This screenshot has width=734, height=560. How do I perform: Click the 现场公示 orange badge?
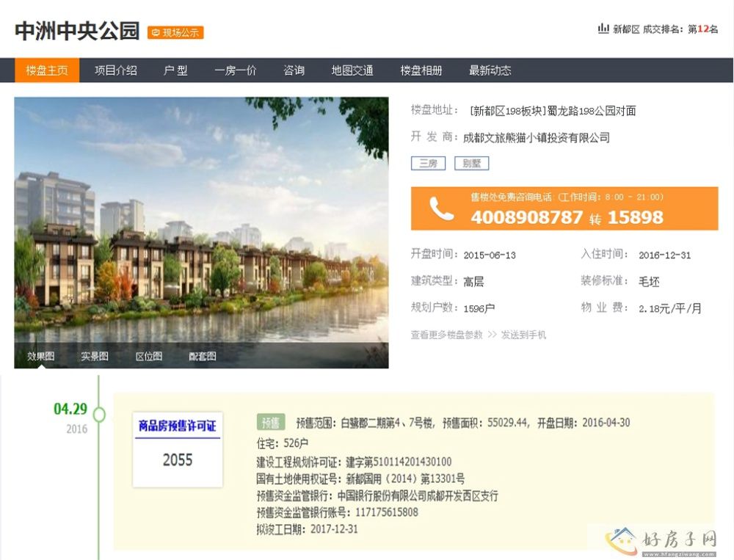tap(175, 32)
